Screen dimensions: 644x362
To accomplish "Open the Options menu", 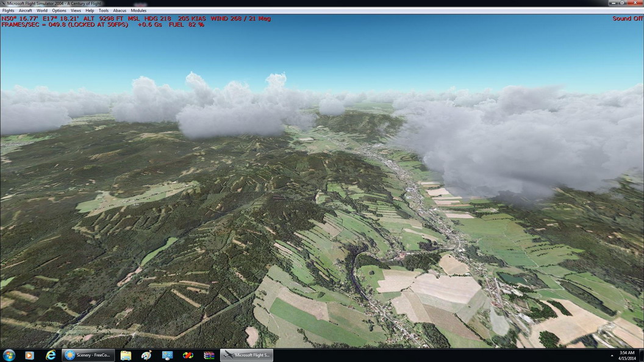I will [59, 11].
